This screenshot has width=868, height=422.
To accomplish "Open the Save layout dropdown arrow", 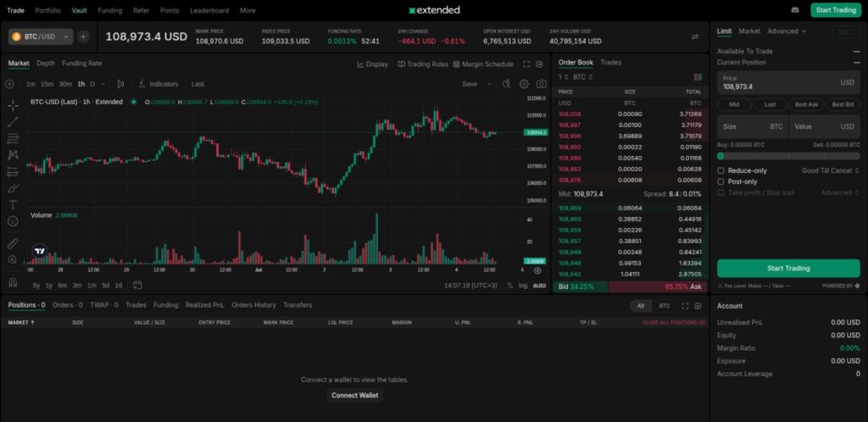I will point(489,84).
